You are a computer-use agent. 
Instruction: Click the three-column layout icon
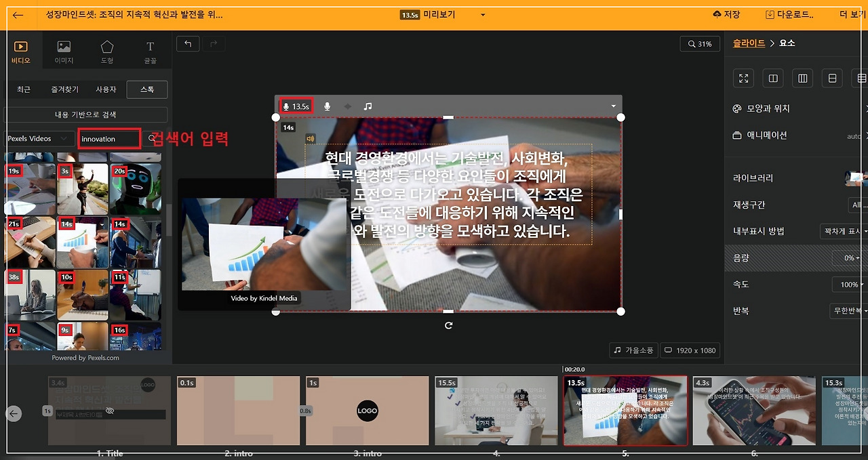pyautogui.click(x=803, y=79)
